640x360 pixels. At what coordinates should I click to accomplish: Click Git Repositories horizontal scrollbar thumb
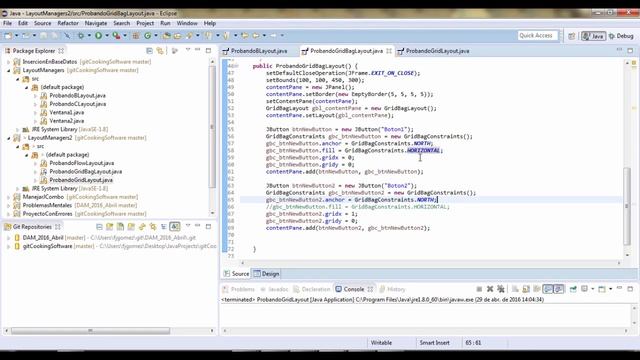pyautogui.click(x=90, y=331)
